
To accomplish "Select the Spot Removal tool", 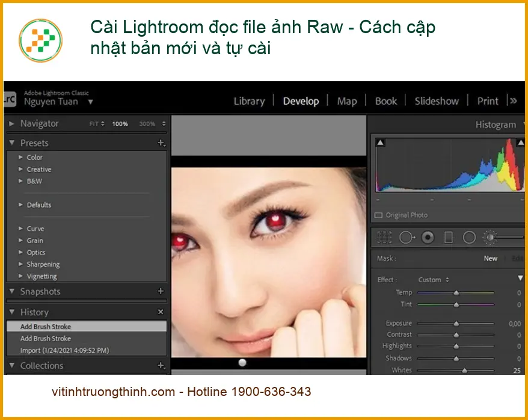I will (x=407, y=237).
